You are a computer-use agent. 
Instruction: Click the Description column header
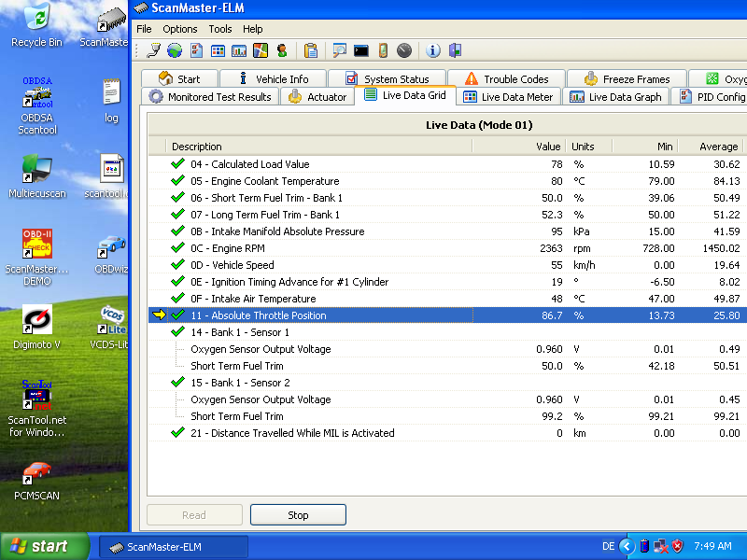[x=197, y=147]
